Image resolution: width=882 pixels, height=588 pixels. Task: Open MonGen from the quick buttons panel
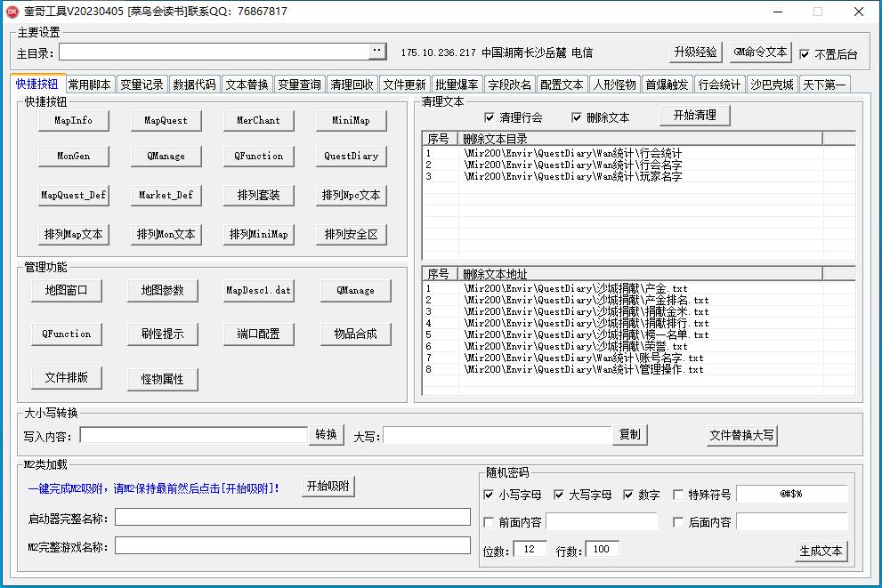pyautogui.click(x=73, y=157)
